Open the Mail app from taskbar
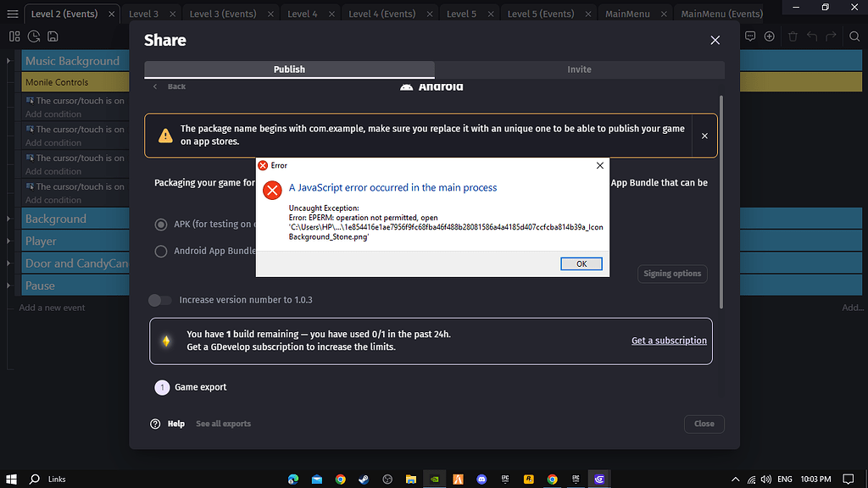Image resolution: width=868 pixels, height=488 pixels. (317, 480)
